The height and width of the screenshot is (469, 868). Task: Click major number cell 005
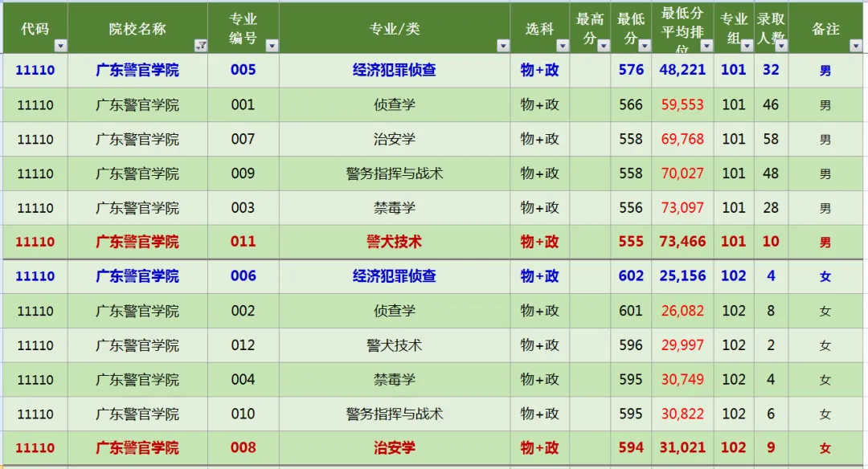pyautogui.click(x=243, y=70)
